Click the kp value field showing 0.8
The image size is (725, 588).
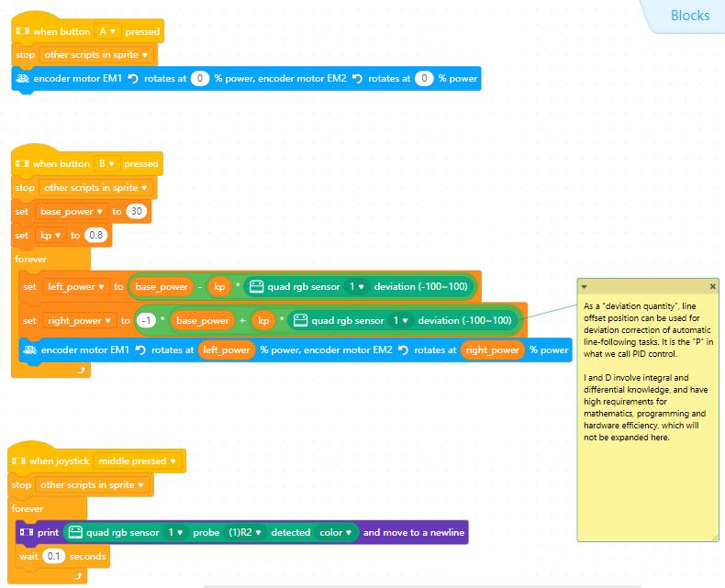[x=96, y=235]
